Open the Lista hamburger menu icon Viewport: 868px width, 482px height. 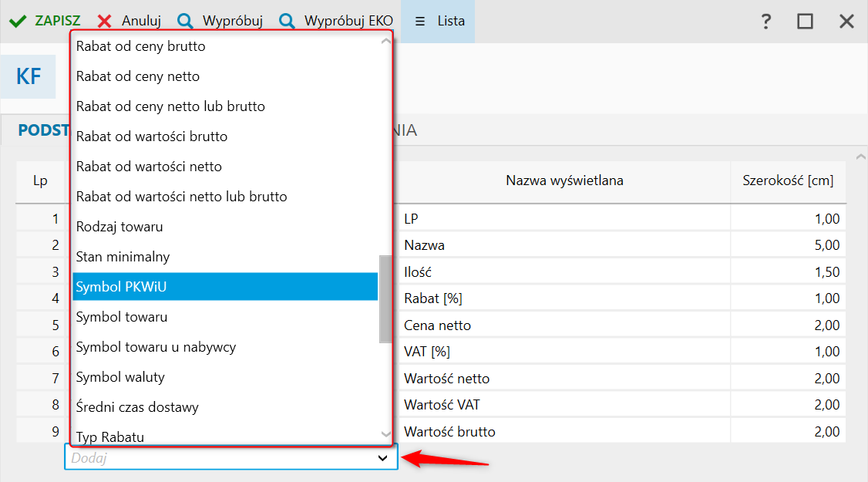[x=420, y=21]
